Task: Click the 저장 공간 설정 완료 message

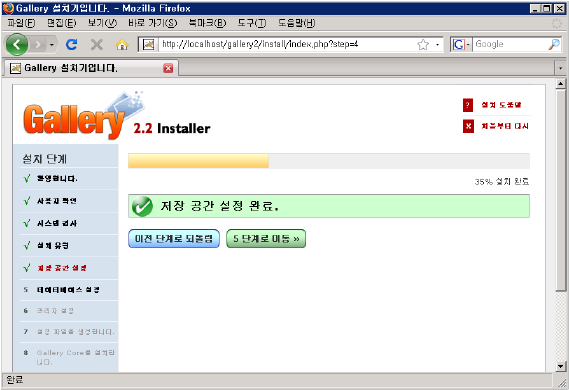Action: [x=220, y=206]
